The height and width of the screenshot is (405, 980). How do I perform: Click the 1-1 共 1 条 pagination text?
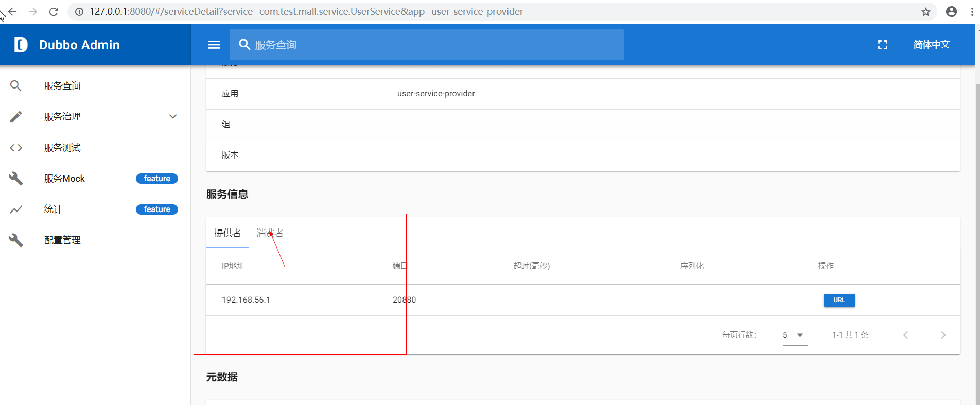(850, 335)
